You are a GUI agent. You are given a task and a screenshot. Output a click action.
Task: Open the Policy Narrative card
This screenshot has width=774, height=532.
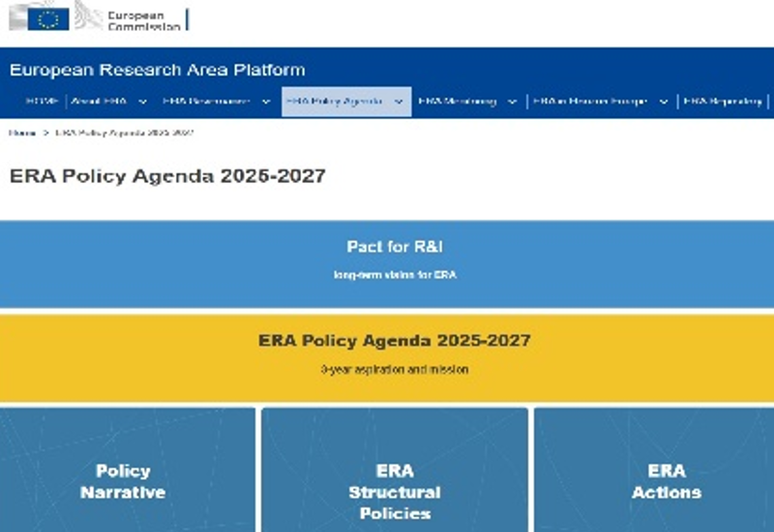click(x=128, y=470)
